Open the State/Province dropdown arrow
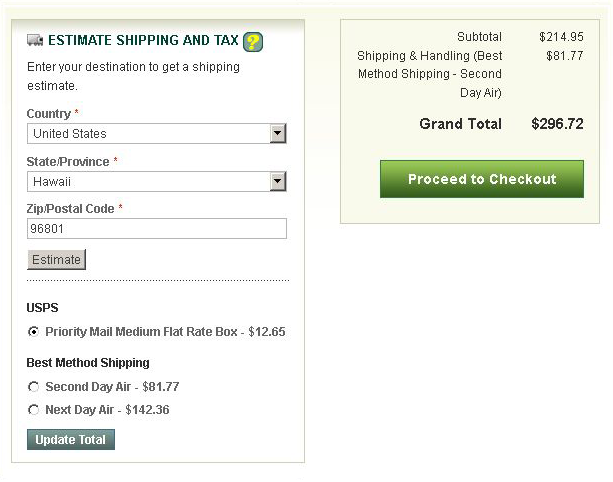613x482 pixels. tap(278, 181)
